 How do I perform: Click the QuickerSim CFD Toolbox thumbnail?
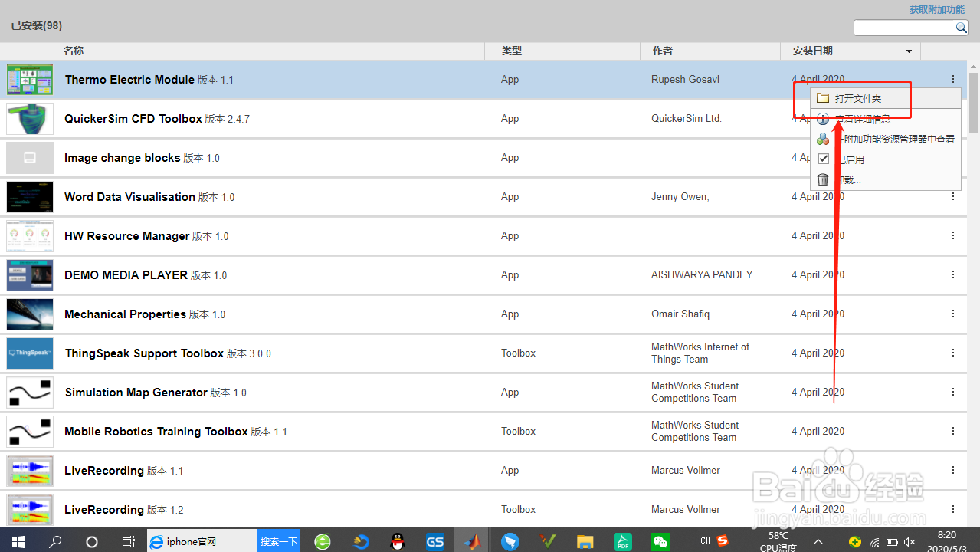[x=30, y=119]
